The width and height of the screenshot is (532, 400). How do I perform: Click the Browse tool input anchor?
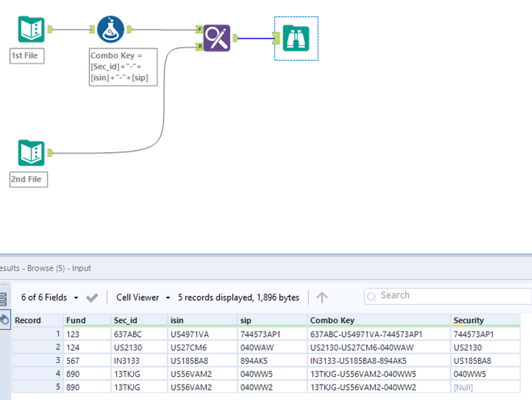coord(276,38)
